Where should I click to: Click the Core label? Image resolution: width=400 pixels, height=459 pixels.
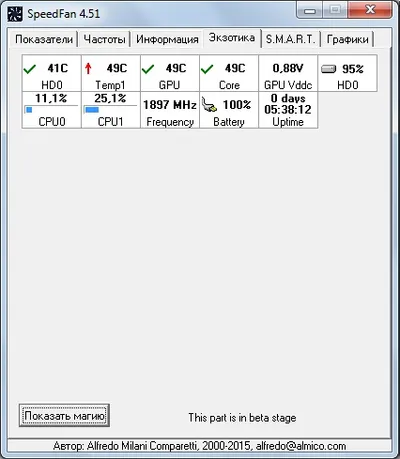tap(229, 85)
